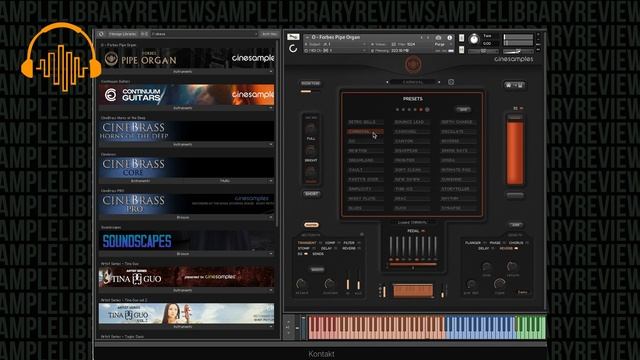
Task: Click the SAVE button in the Presets panel
Action: point(463,109)
